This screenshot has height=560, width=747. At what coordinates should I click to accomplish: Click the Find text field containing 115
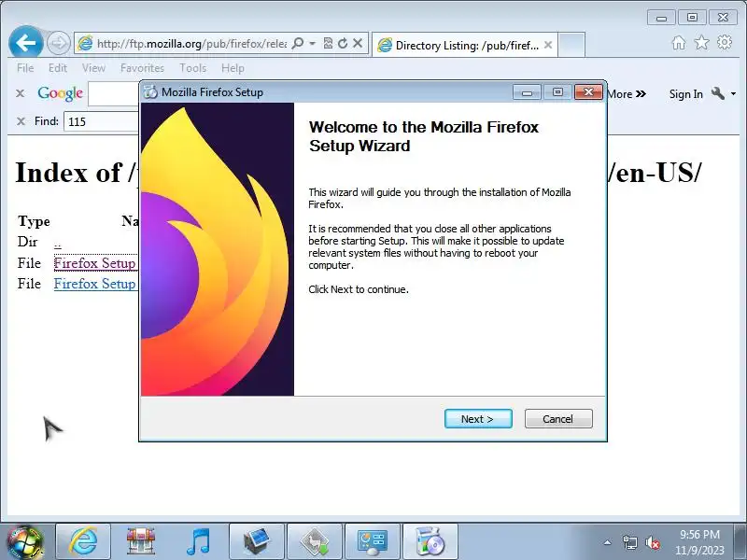pyautogui.click(x=102, y=121)
